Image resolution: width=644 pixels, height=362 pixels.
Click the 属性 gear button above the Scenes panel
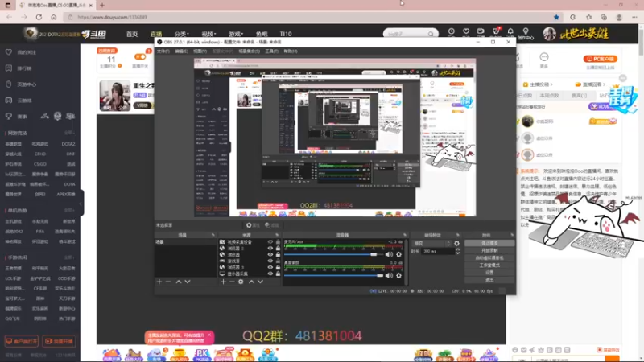[253, 225]
